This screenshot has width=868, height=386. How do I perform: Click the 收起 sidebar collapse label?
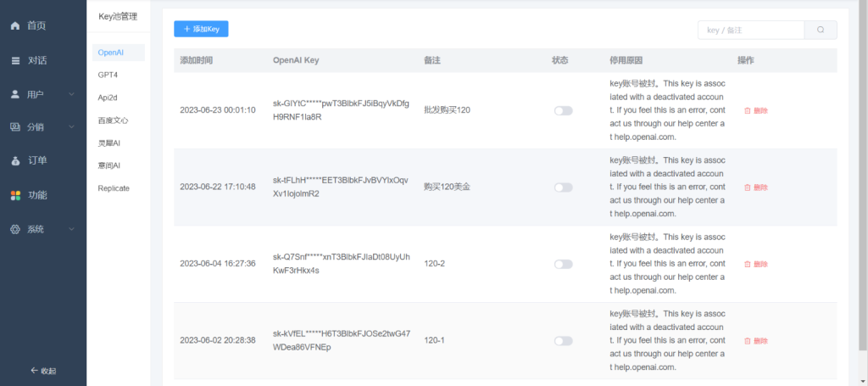click(48, 371)
